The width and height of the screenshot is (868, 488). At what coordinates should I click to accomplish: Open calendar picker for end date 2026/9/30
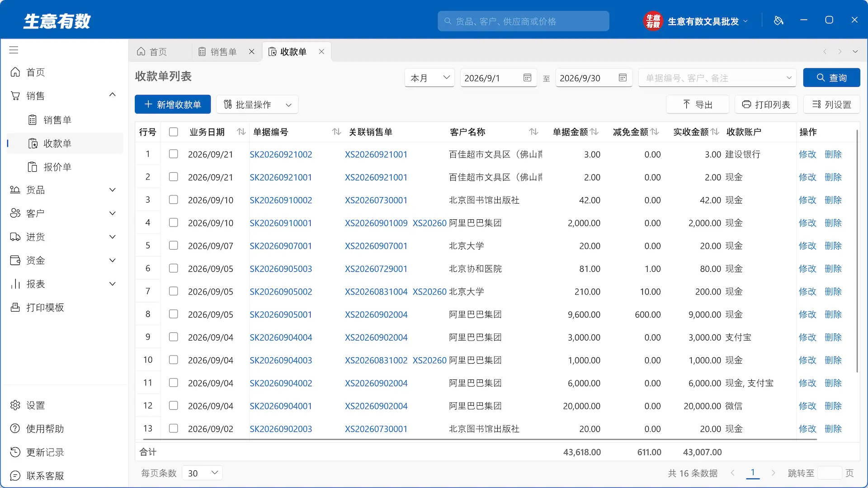[x=623, y=78]
